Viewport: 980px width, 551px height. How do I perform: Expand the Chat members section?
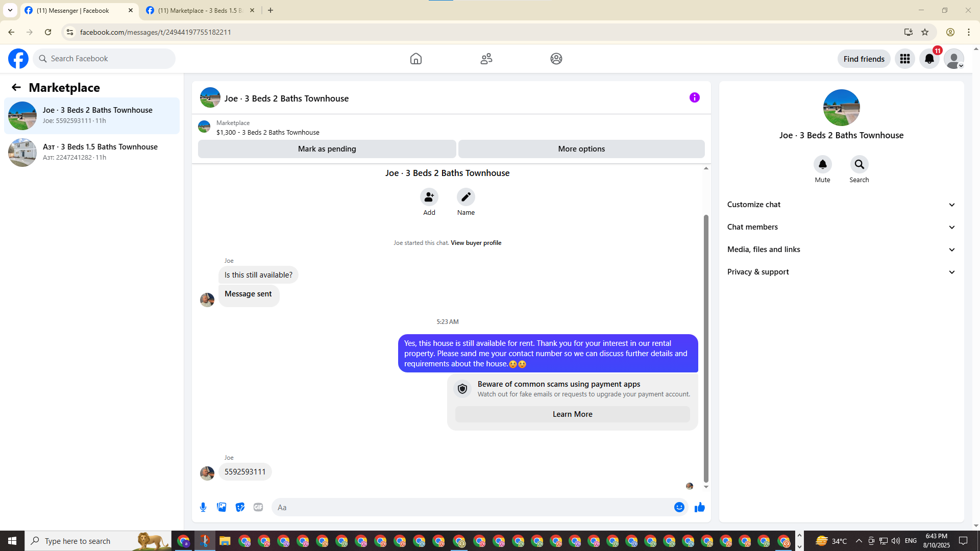click(841, 227)
